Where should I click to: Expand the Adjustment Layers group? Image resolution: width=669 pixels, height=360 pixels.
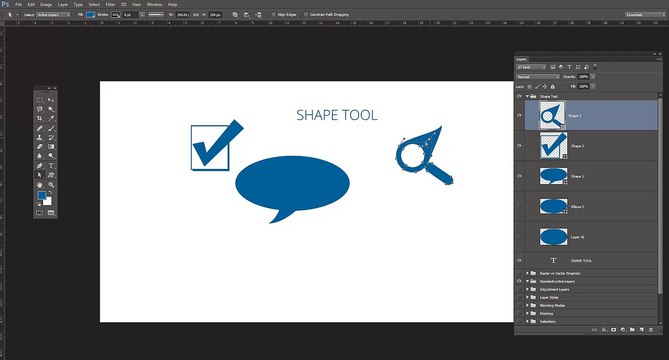coord(527,289)
